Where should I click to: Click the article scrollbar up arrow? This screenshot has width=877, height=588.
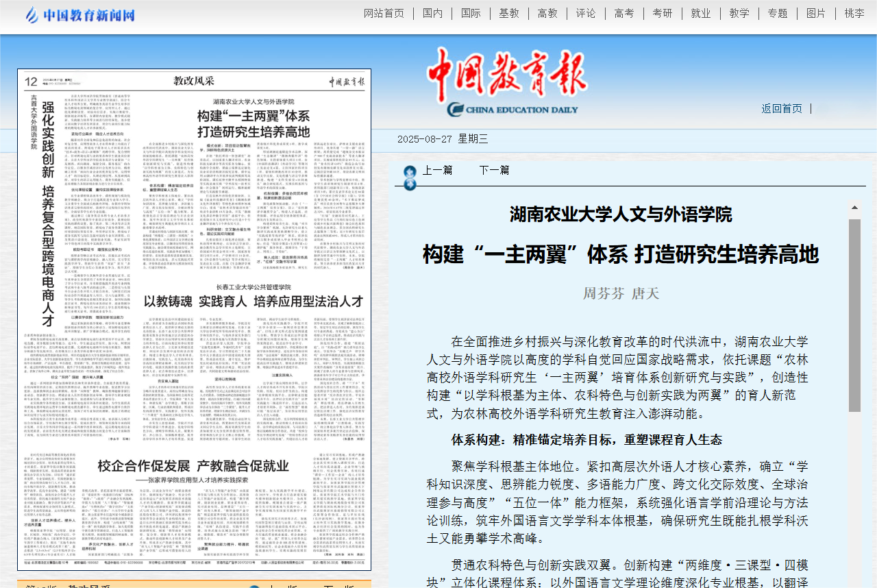click(x=854, y=208)
